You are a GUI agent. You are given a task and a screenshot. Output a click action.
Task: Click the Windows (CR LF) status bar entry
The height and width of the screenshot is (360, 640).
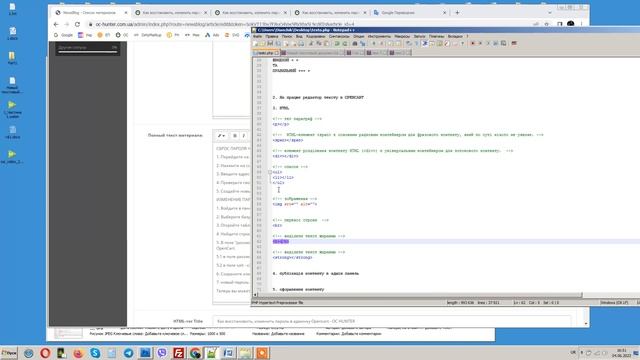614,302
